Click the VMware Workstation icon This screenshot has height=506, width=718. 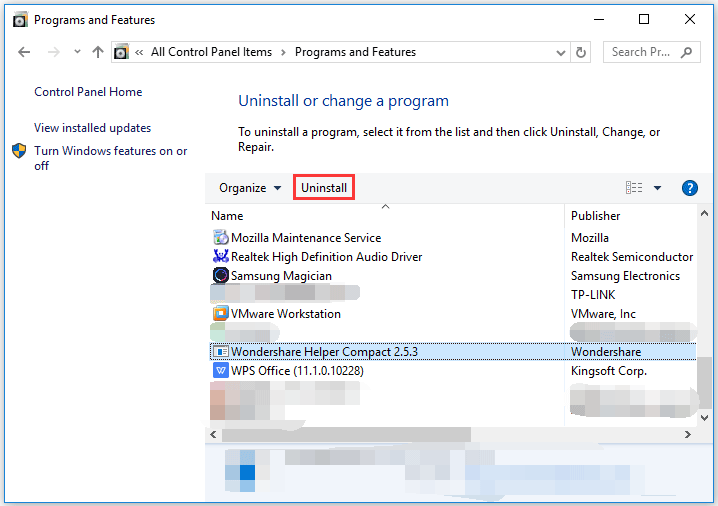coord(221,314)
